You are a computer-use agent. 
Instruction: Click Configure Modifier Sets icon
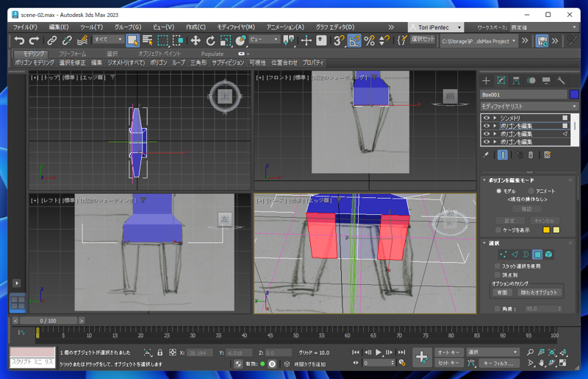pos(548,155)
